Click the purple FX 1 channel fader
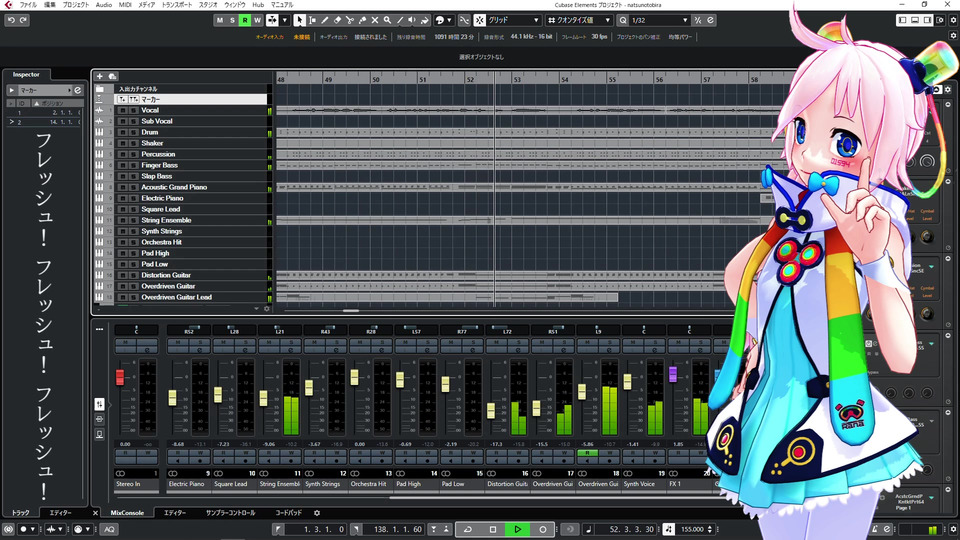960x540 pixels. point(673,374)
